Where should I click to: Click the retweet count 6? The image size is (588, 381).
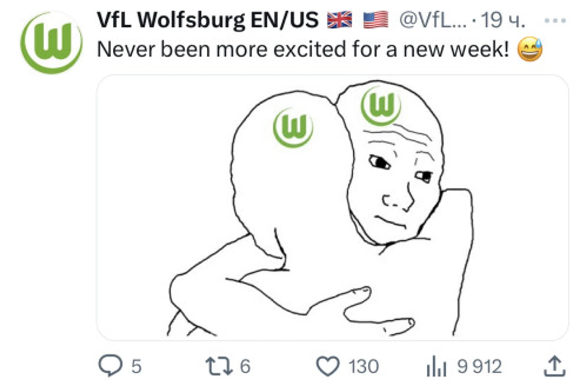[245, 367]
